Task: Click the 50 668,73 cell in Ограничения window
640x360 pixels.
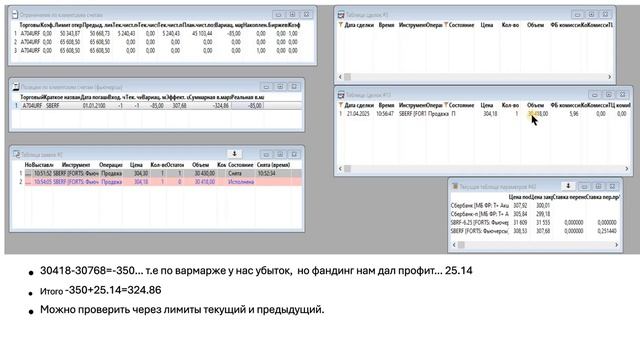Action: 100,33
